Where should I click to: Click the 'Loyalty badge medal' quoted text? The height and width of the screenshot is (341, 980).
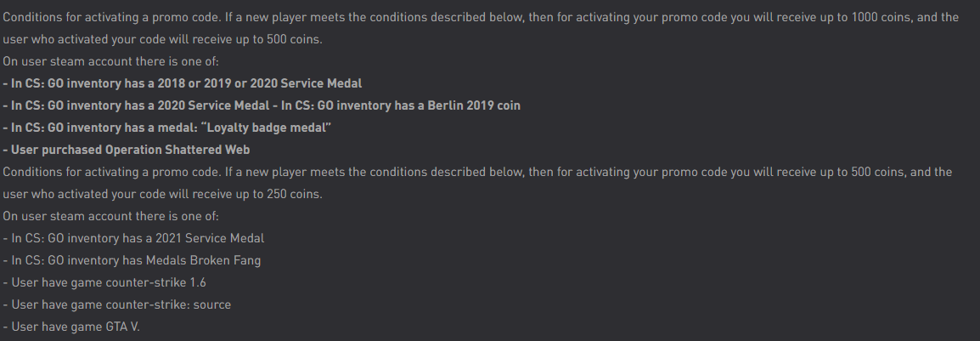pos(266,128)
